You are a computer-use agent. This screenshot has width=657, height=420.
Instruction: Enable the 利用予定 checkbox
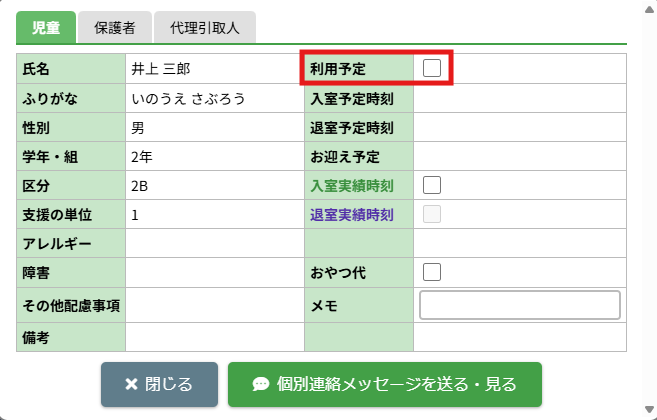432,68
